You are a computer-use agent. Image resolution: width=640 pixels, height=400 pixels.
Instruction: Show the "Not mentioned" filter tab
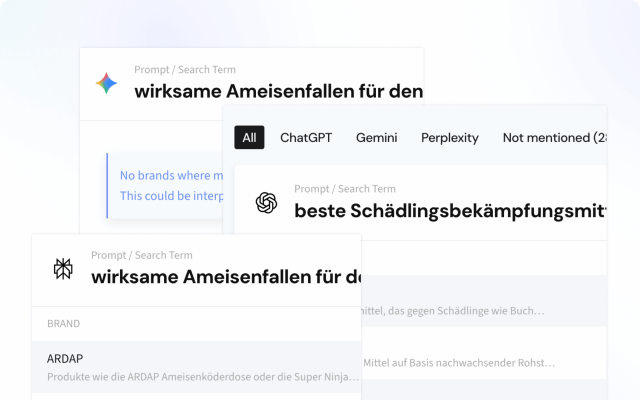pos(553,137)
